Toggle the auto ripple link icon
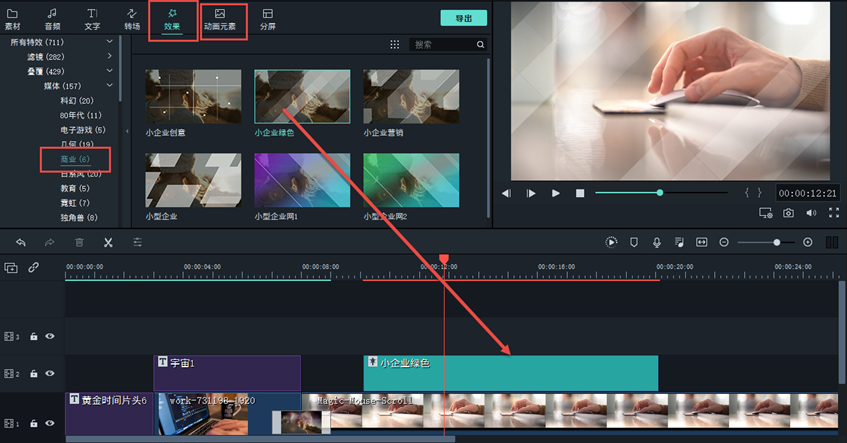Screen dimensions: 847x443 pos(33,267)
